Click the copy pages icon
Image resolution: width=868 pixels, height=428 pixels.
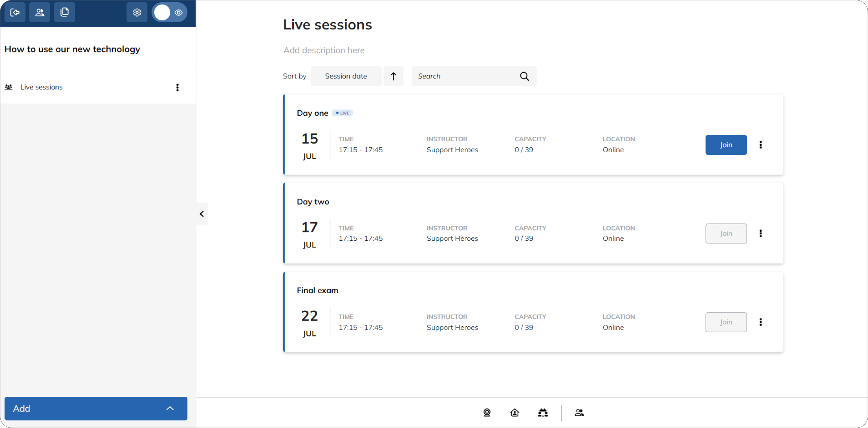tap(64, 12)
